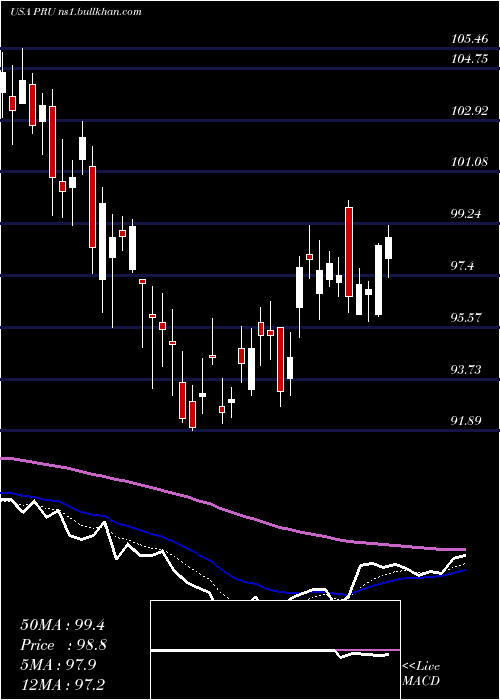
Task: Click the 93.73 price level label
Action: point(467,369)
